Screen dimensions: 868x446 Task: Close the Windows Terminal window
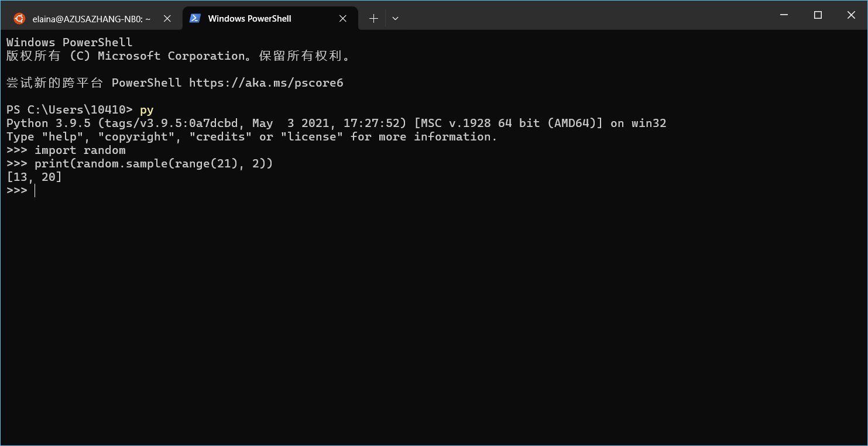point(851,15)
